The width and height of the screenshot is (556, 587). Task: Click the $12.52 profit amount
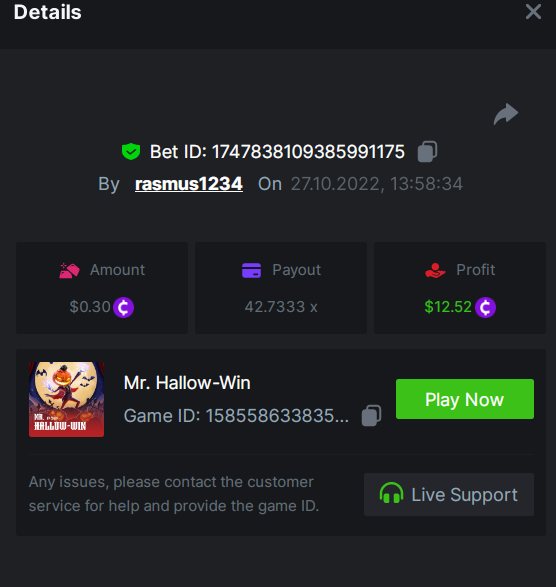pos(448,307)
